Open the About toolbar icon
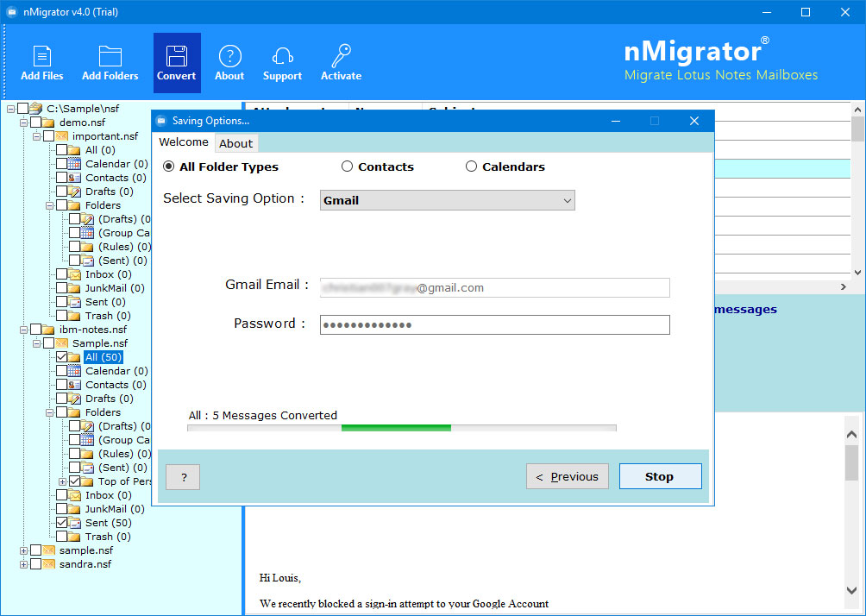 tap(229, 56)
